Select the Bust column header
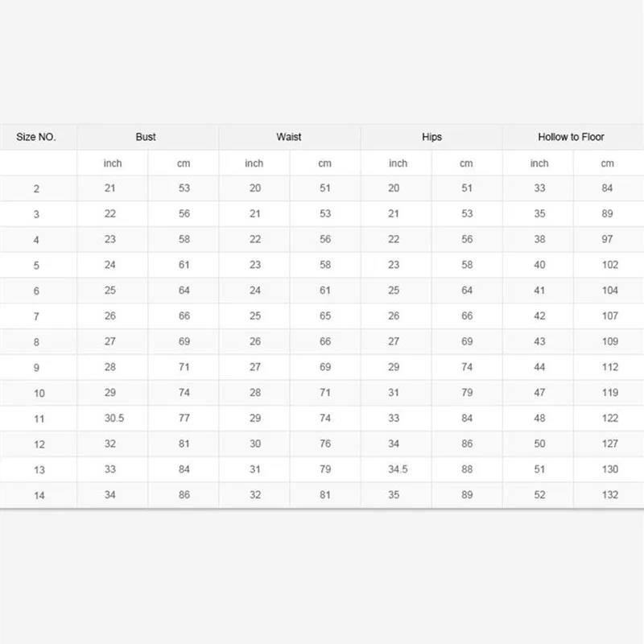The width and height of the screenshot is (644, 644). click(146, 137)
